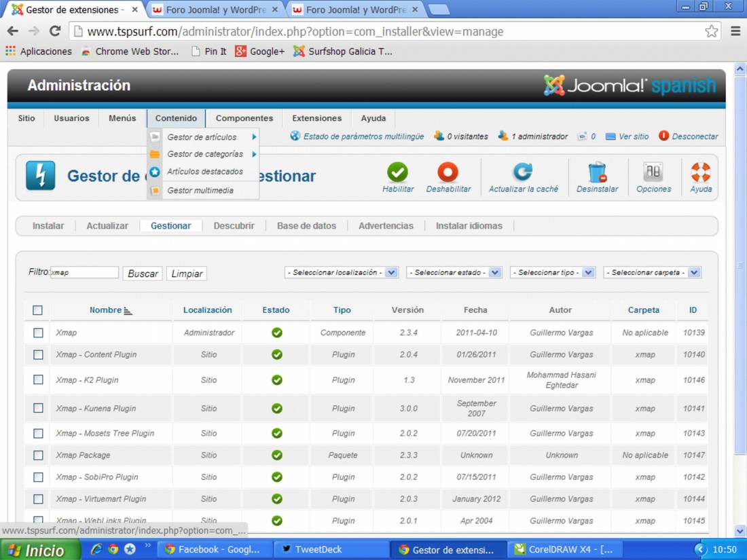
Task: Check the box for Xmap - Mosets Tree Plugin
Action: [x=38, y=433]
